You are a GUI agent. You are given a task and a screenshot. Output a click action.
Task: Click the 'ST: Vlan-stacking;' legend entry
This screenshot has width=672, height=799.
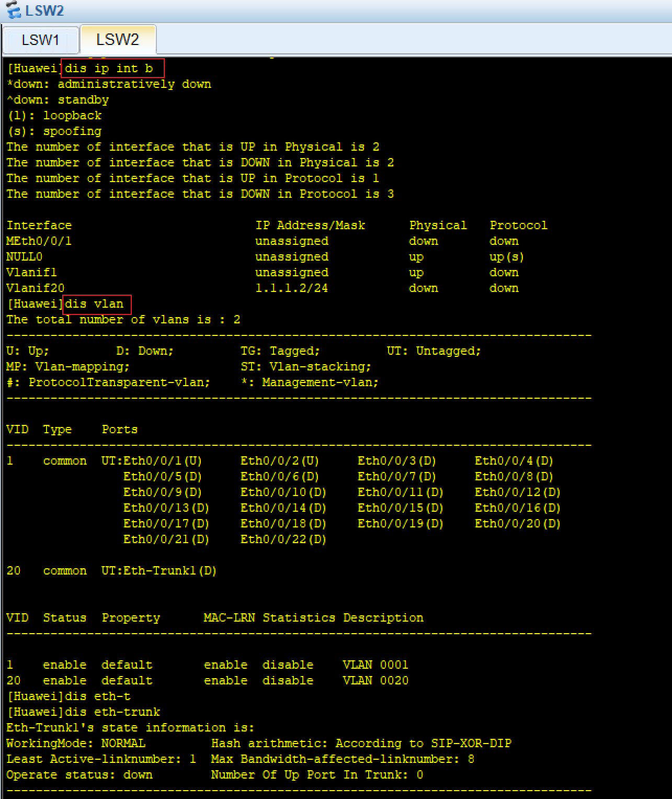pyautogui.click(x=306, y=367)
